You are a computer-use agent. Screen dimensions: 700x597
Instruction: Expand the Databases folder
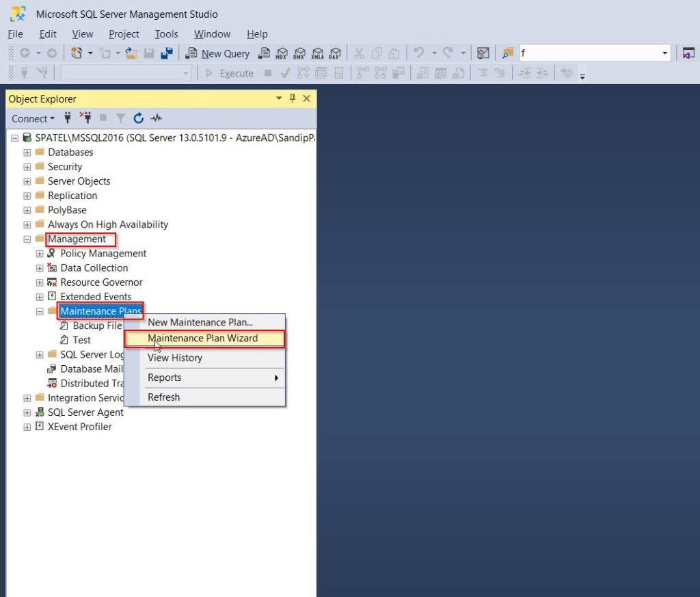pyautogui.click(x=27, y=152)
